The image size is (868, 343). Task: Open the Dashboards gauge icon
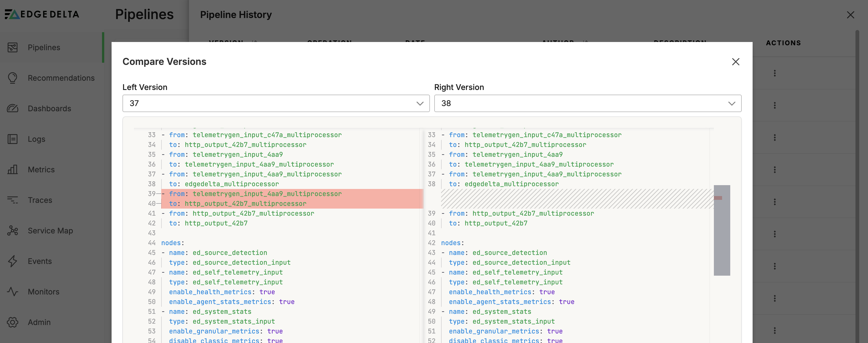(13, 109)
